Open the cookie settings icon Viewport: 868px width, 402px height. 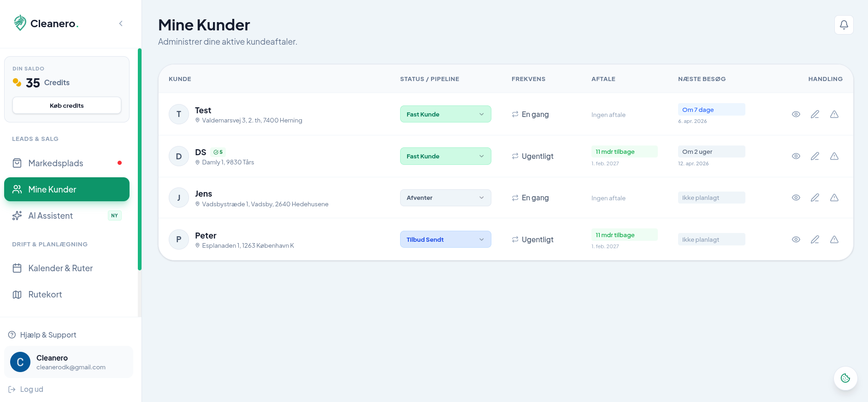coord(845,378)
